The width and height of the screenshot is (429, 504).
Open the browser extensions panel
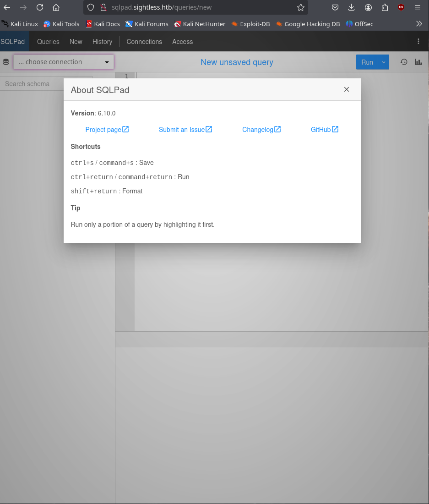385,7
